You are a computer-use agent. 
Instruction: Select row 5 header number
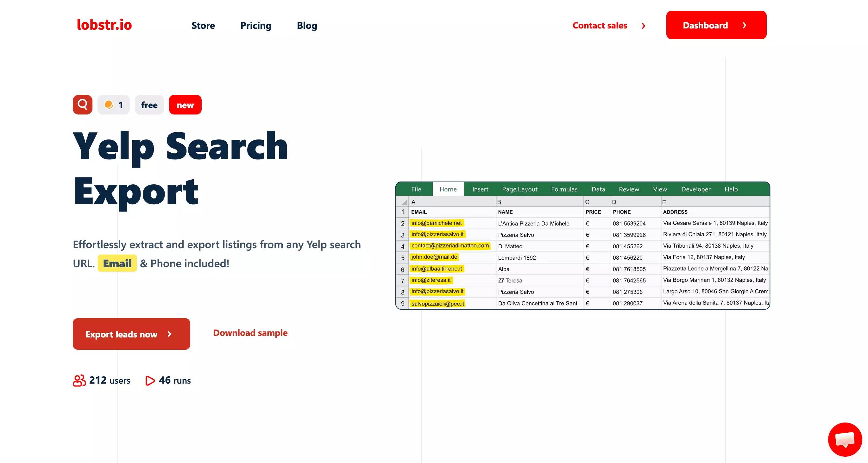pos(403,258)
